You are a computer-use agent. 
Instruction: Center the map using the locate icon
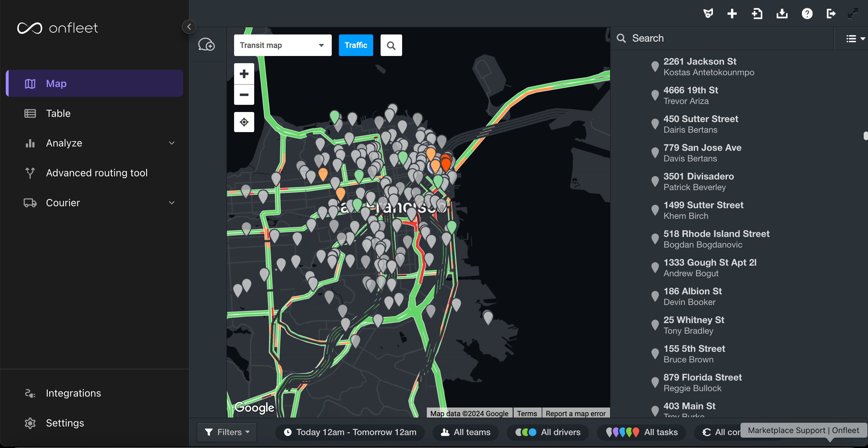pyautogui.click(x=244, y=122)
